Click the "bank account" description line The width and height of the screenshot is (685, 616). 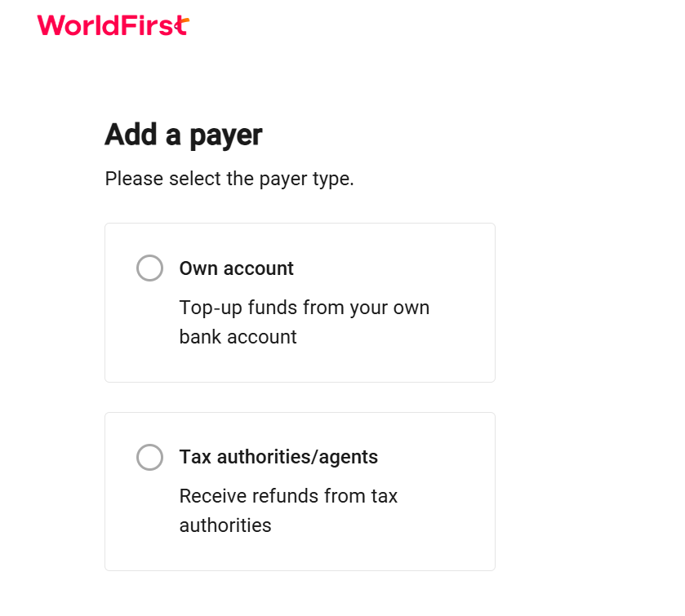pyautogui.click(x=238, y=337)
